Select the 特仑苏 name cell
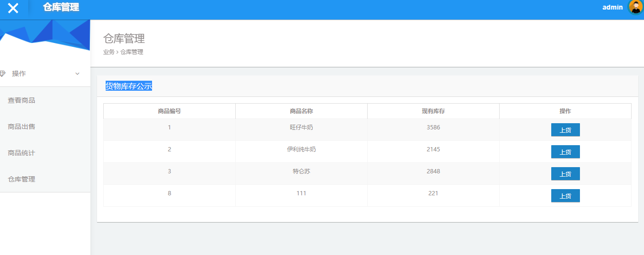The height and width of the screenshot is (255, 644). tap(301, 174)
